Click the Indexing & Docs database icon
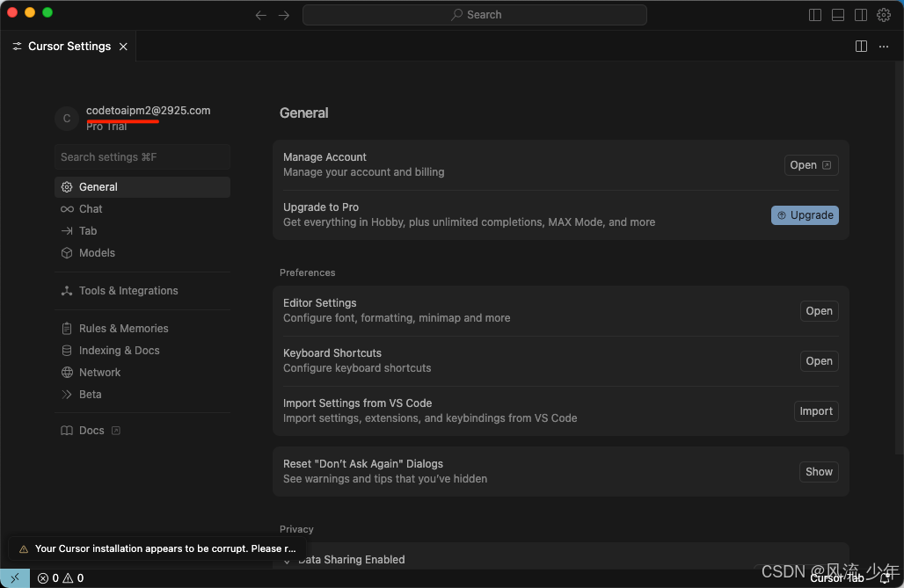This screenshot has height=588, width=904. coord(67,350)
